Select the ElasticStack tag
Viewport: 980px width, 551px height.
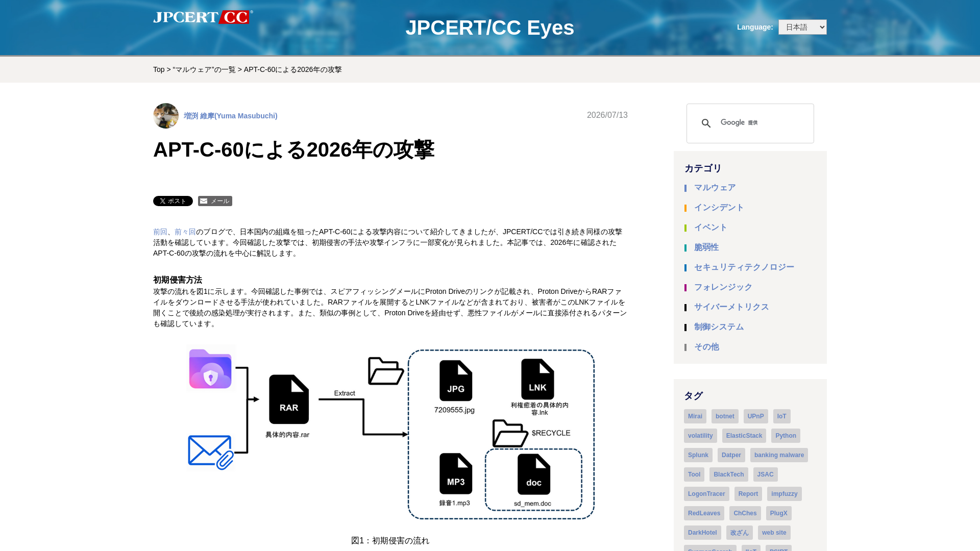point(744,436)
